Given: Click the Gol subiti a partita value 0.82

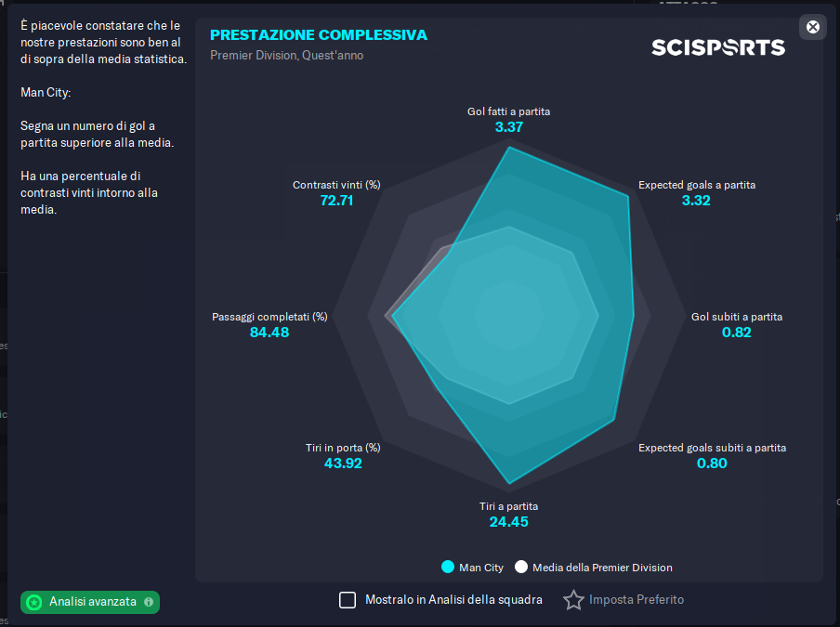Looking at the screenshot, I should pyautogui.click(x=736, y=333).
